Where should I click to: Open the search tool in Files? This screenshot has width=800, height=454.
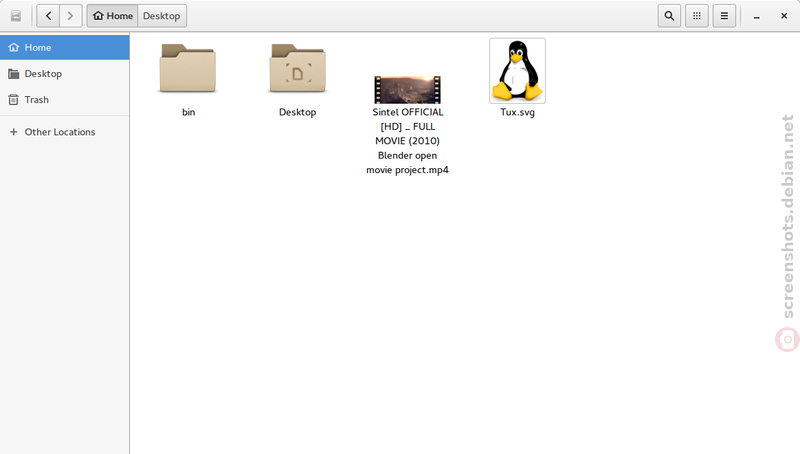(x=669, y=16)
